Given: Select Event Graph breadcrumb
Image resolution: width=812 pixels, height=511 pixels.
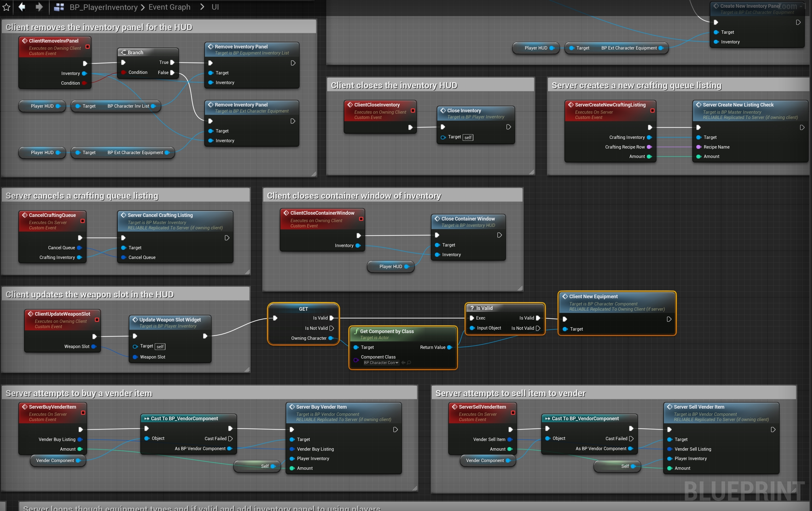Looking at the screenshot, I should click(169, 7).
